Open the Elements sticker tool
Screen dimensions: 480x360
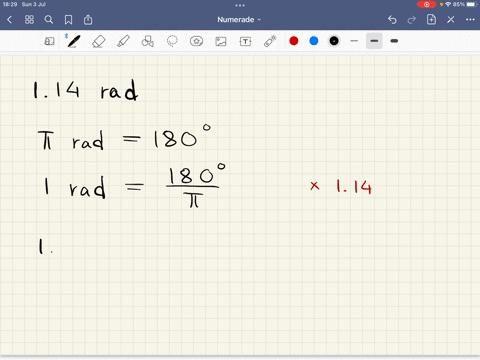click(196, 41)
